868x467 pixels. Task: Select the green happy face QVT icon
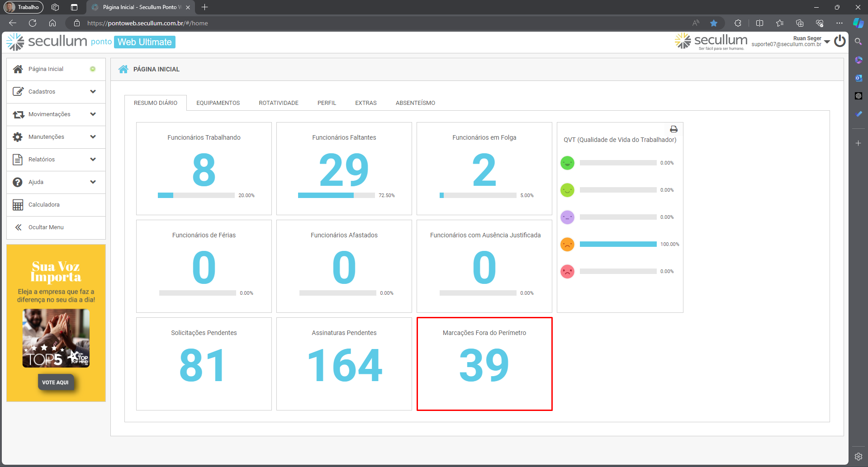tap(567, 163)
